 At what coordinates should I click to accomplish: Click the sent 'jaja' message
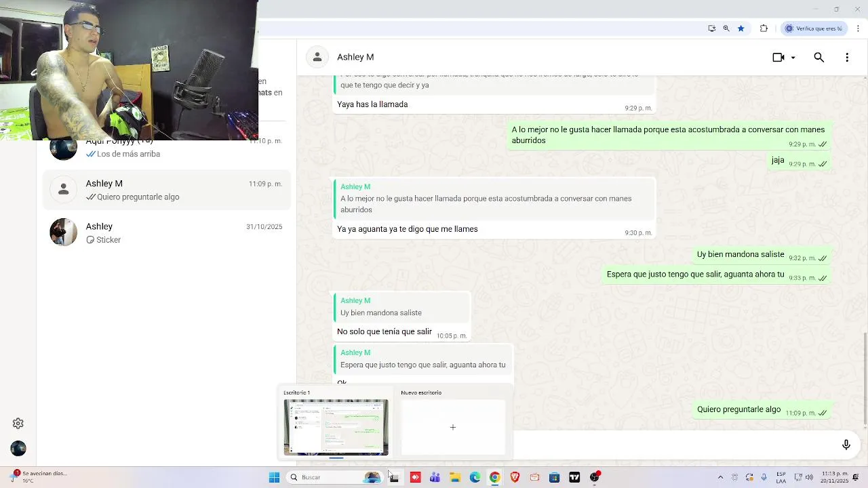(778, 161)
